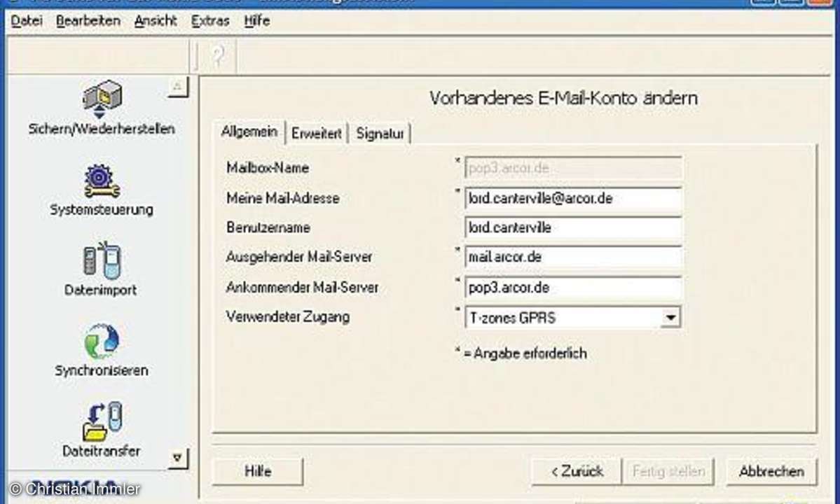
Task: Click the toolbar help question mark icon
Action: coord(217,55)
